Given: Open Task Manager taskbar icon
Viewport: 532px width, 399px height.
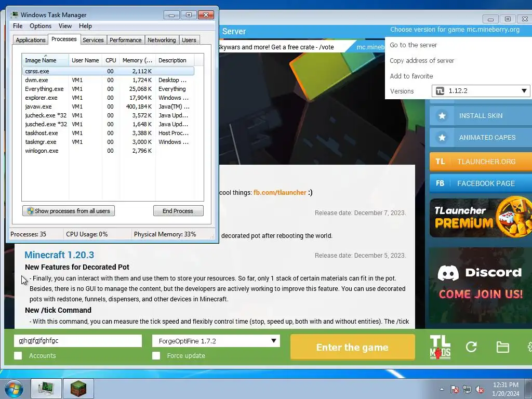Looking at the screenshot, I should 46,389.
